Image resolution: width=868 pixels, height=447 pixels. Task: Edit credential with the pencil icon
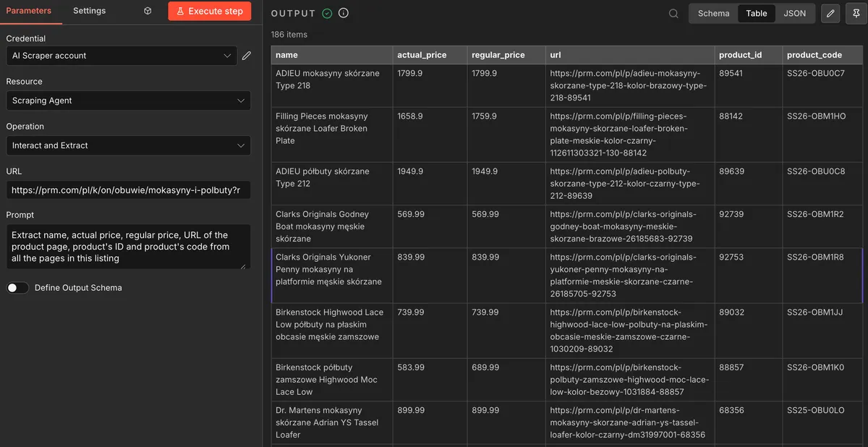247,56
